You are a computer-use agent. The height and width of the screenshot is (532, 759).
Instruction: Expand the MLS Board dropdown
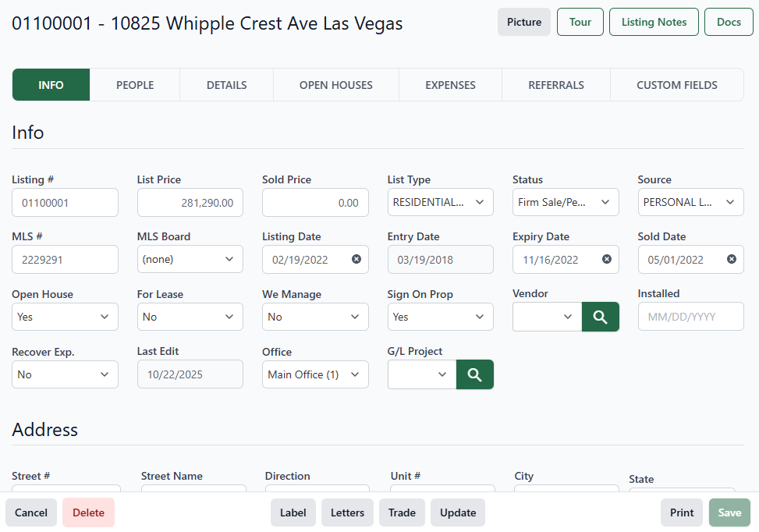pos(190,259)
